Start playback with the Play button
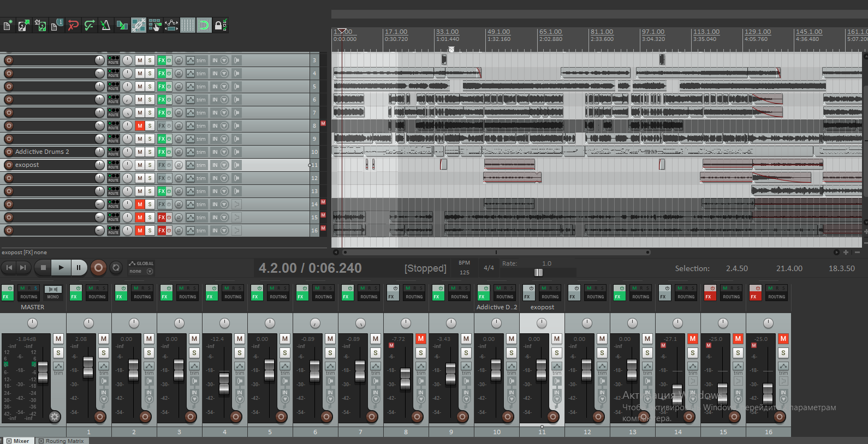Image resolution: width=868 pixels, height=444 pixels. [x=61, y=267]
